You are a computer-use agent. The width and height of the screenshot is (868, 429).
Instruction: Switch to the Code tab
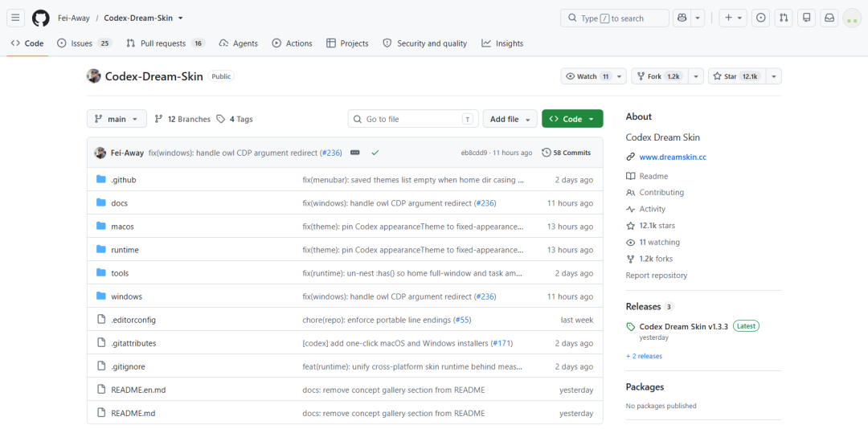pos(27,43)
